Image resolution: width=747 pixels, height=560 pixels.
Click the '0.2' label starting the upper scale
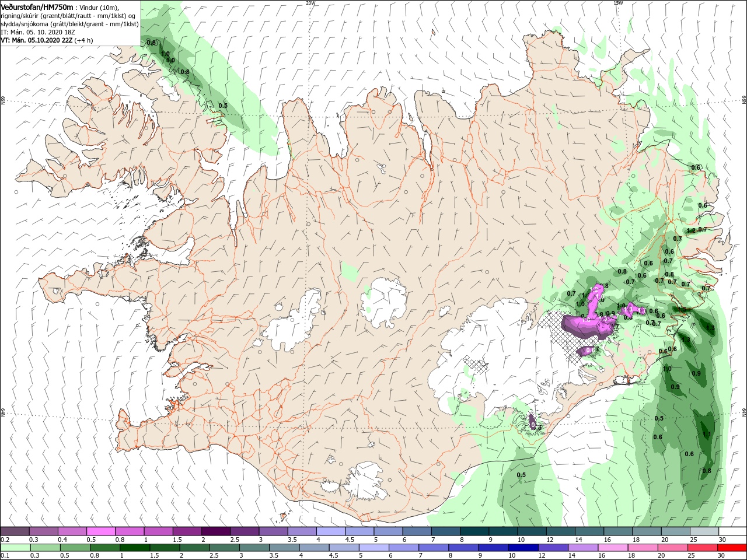pos(4,540)
